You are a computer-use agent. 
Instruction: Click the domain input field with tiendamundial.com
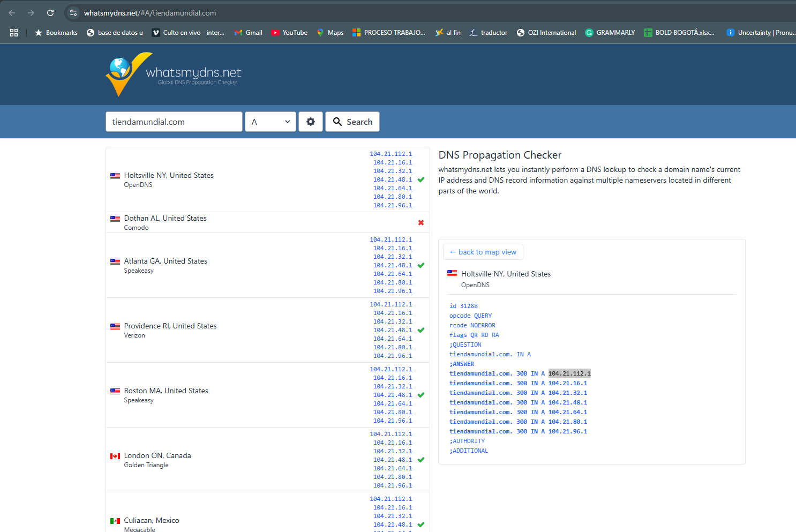click(174, 122)
